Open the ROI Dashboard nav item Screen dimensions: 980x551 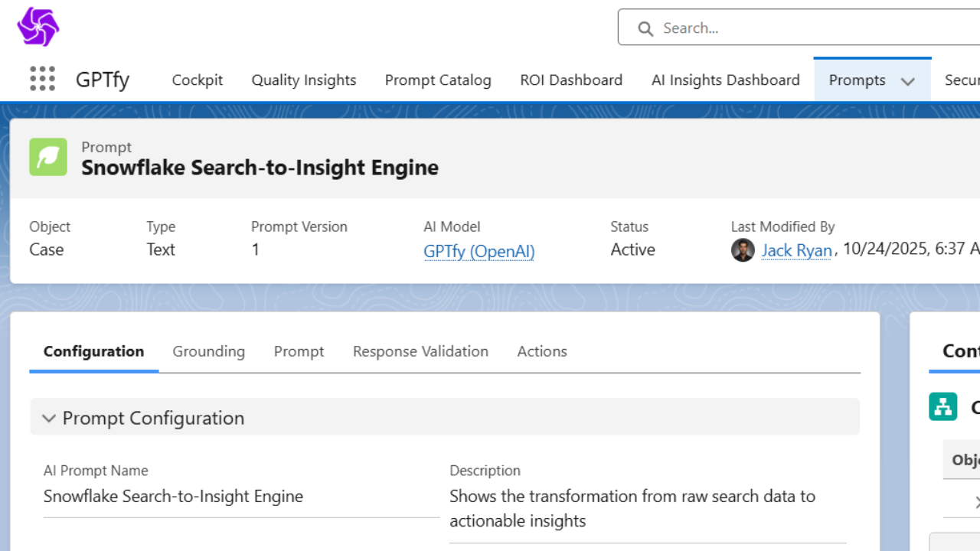pyautogui.click(x=571, y=80)
